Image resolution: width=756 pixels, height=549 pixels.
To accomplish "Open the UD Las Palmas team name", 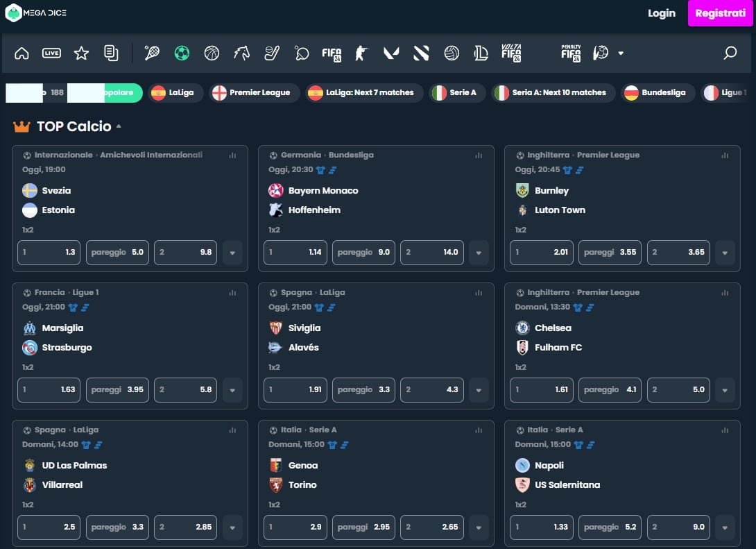I will click(x=74, y=466).
